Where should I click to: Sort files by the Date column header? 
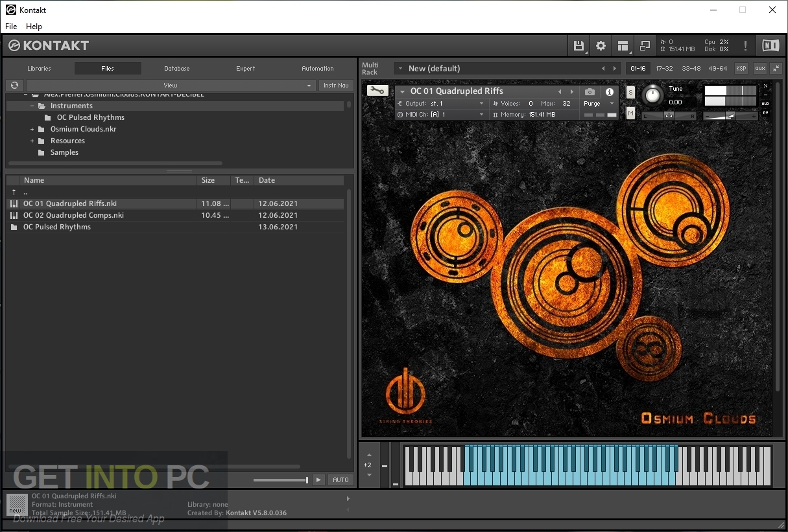[x=298, y=180]
